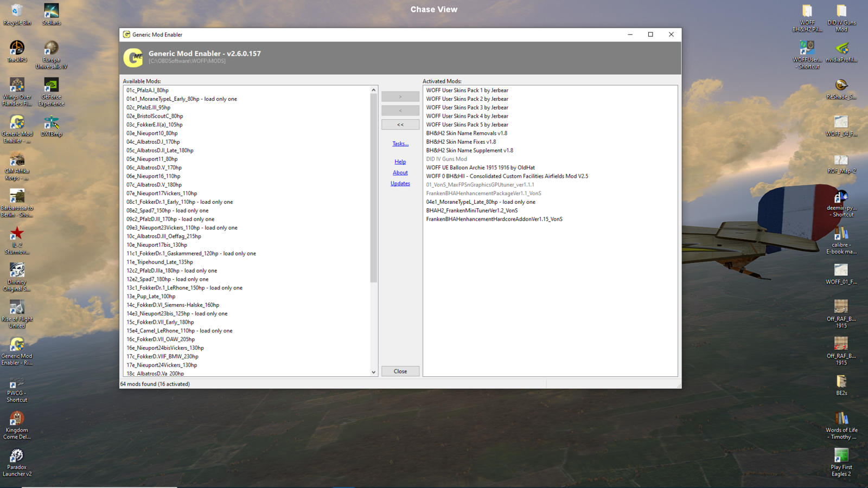
Task: Open the Words of Life Timothy icon
Action: click(841, 425)
